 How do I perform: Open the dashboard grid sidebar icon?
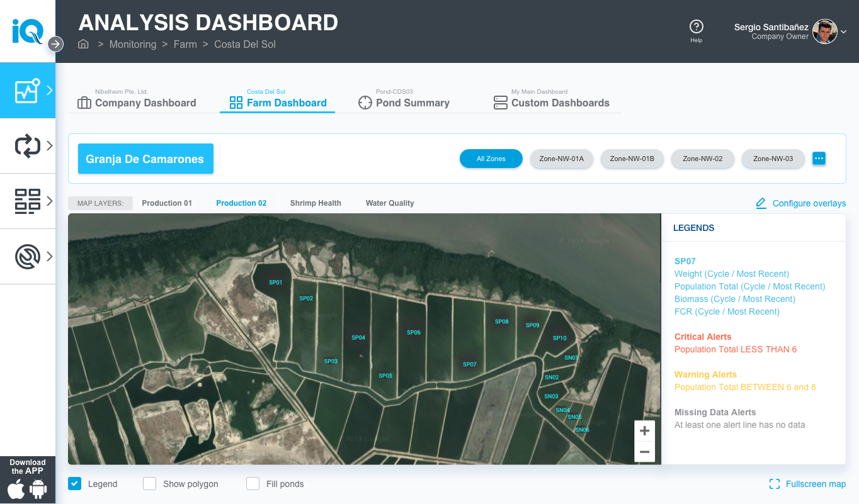[28, 201]
